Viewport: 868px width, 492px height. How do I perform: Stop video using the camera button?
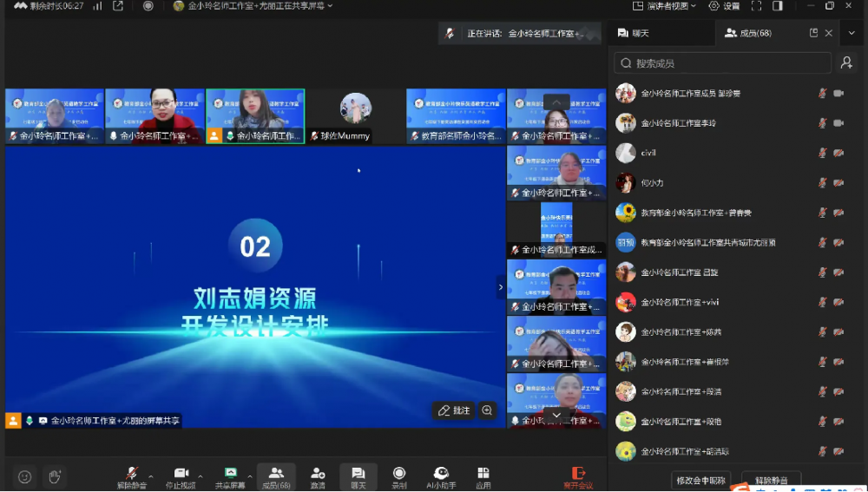181,477
